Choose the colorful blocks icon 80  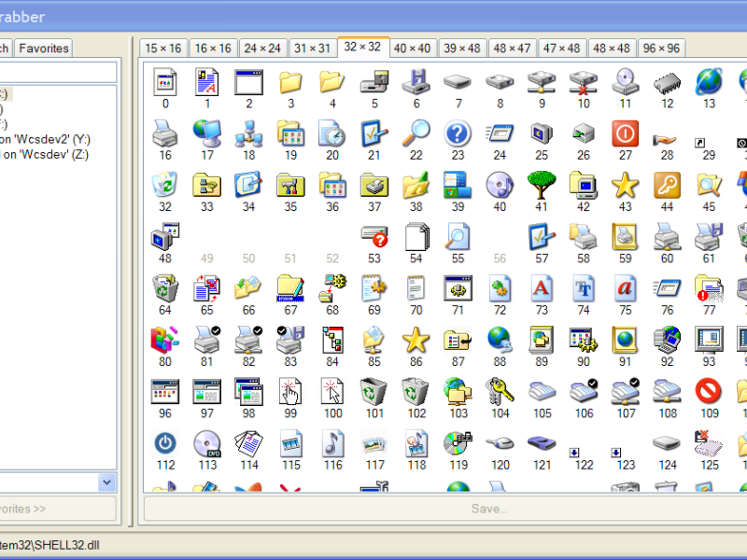pos(165,340)
